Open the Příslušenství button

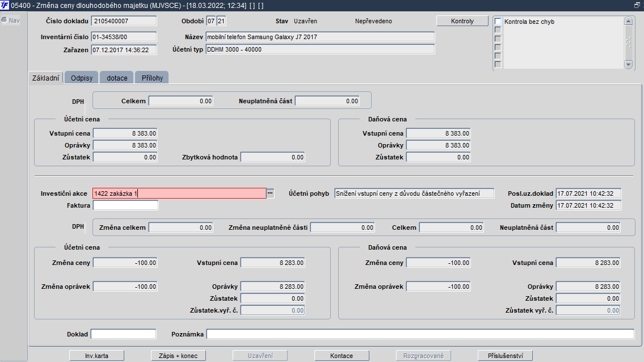505,356
